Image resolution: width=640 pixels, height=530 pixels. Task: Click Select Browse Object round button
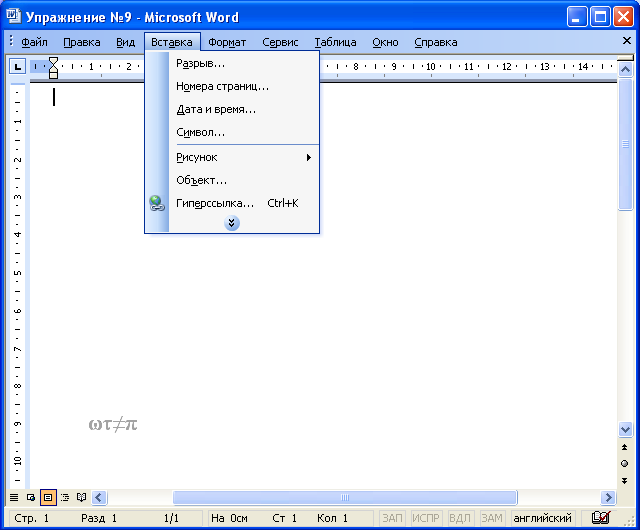click(x=624, y=463)
